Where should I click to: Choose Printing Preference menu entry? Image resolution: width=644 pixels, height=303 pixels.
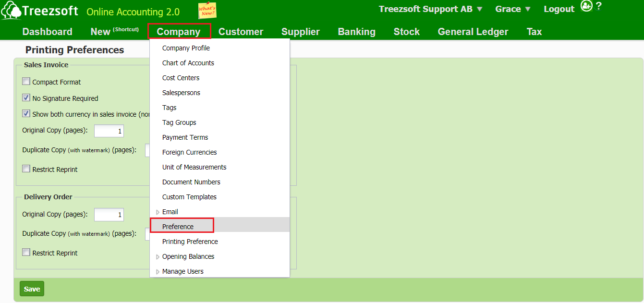[220, 242]
